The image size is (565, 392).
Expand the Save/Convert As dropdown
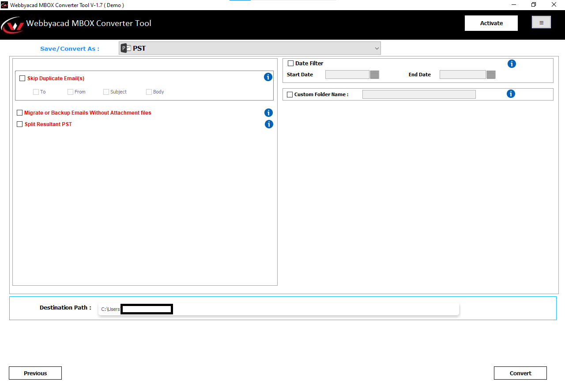pyautogui.click(x=250, y=48)
